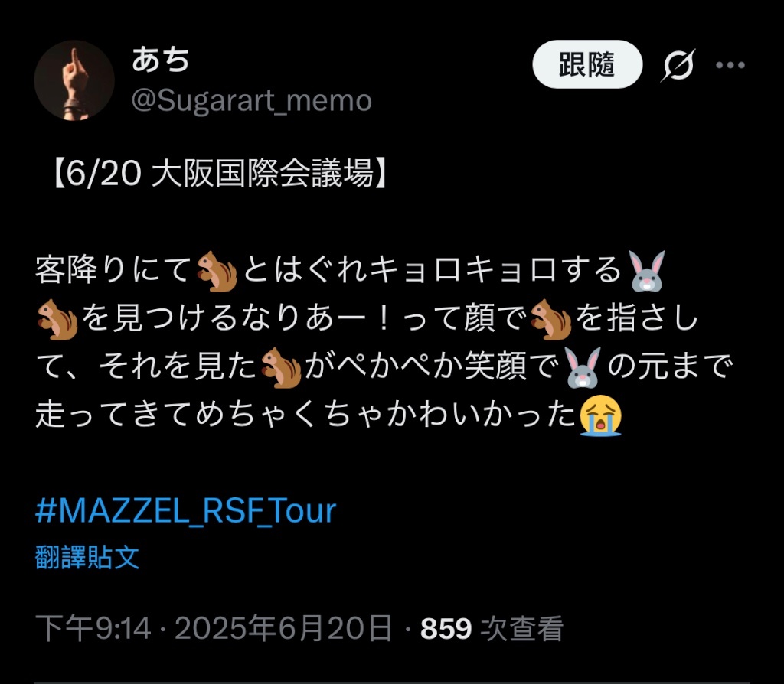
Task: Click the 下午9:14 post timestamp
Action: coord(93,628)
